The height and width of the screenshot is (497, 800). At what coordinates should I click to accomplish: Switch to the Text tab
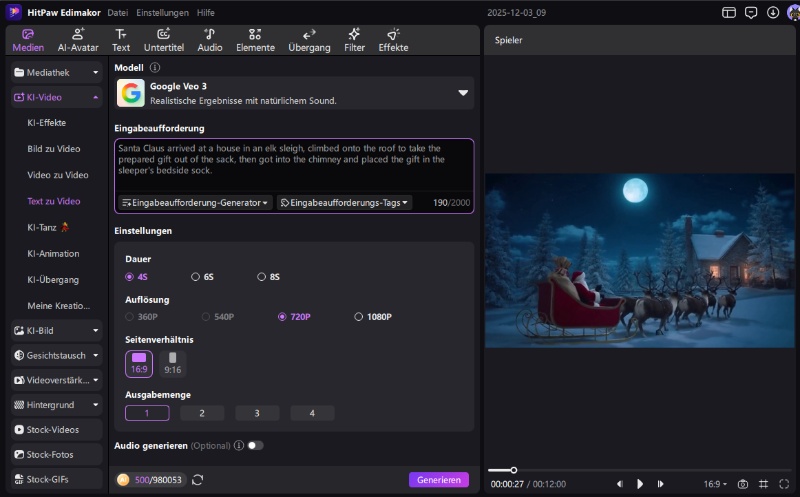pyautogui.click(x=121, y=40)
